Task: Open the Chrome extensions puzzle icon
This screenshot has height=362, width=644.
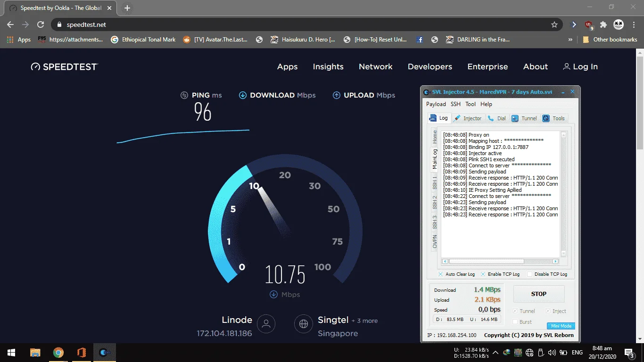Action: pos(603,25)
